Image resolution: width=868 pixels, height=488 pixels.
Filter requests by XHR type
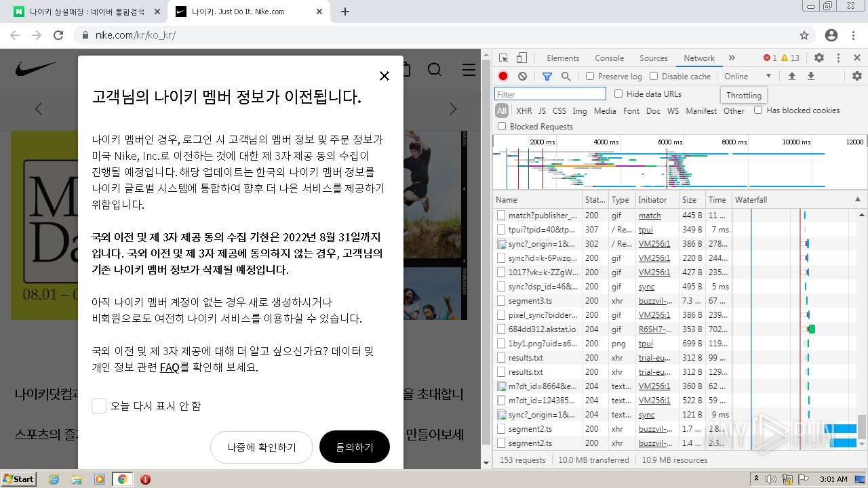524,110
